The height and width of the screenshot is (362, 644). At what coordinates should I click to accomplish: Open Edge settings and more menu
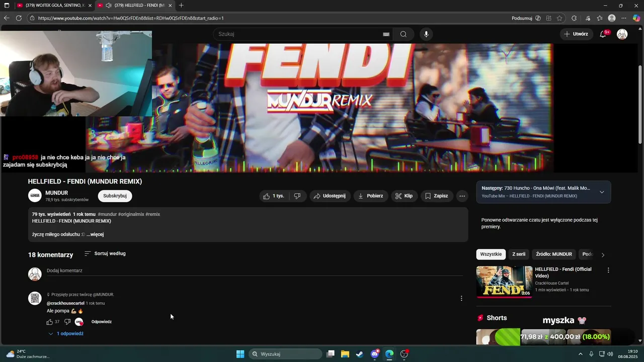coord(624,18)
